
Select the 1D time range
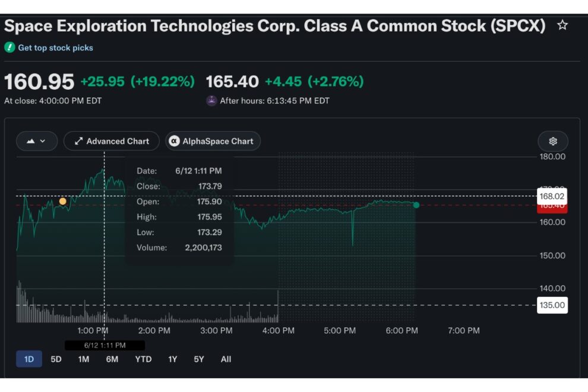tap(29, 359)
